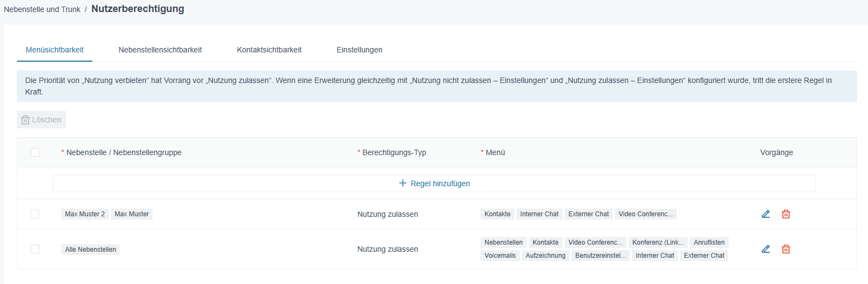The width and height of the screenshot is (868, 284).
Task: Click the Alle Nebenstellen tag
Action: (x=90, y=250)
